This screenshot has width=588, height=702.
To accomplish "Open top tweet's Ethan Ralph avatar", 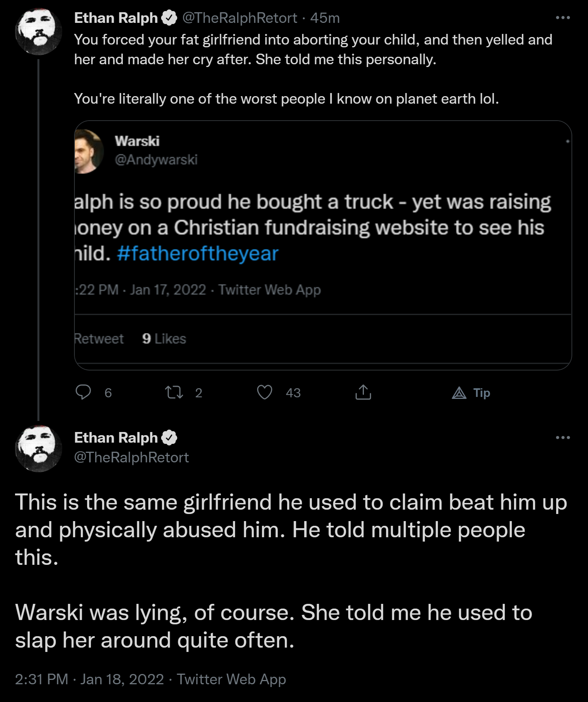I will coord(38,32).
